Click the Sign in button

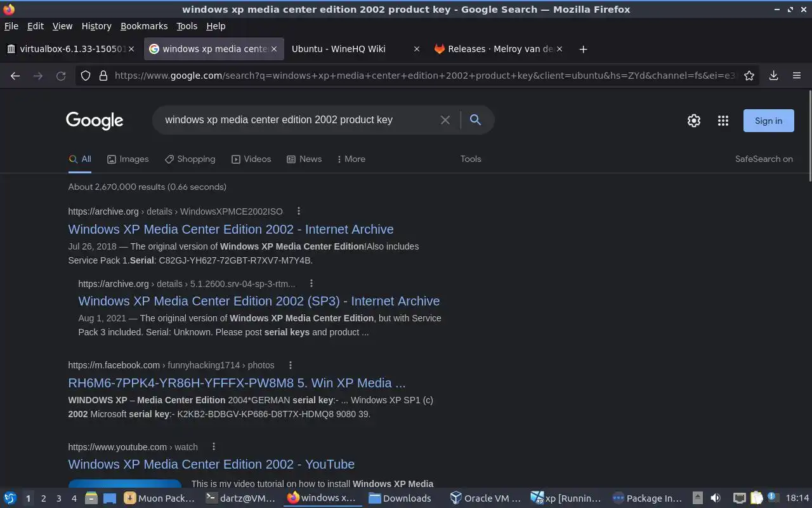pyautogui.click(x=768, y=121)
